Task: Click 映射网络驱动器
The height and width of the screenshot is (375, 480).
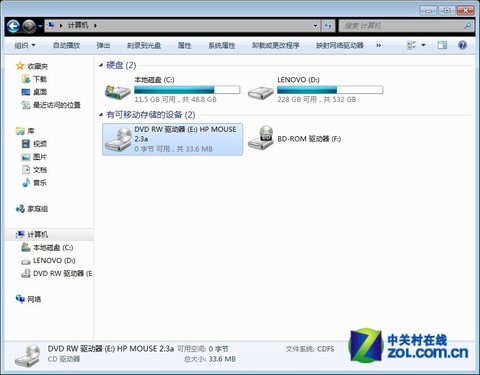Action: (340, 45)
